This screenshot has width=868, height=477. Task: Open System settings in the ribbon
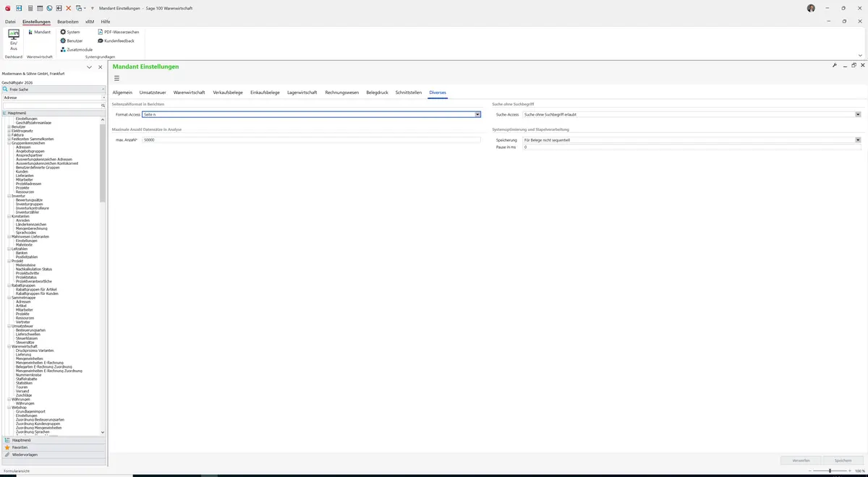70,32
